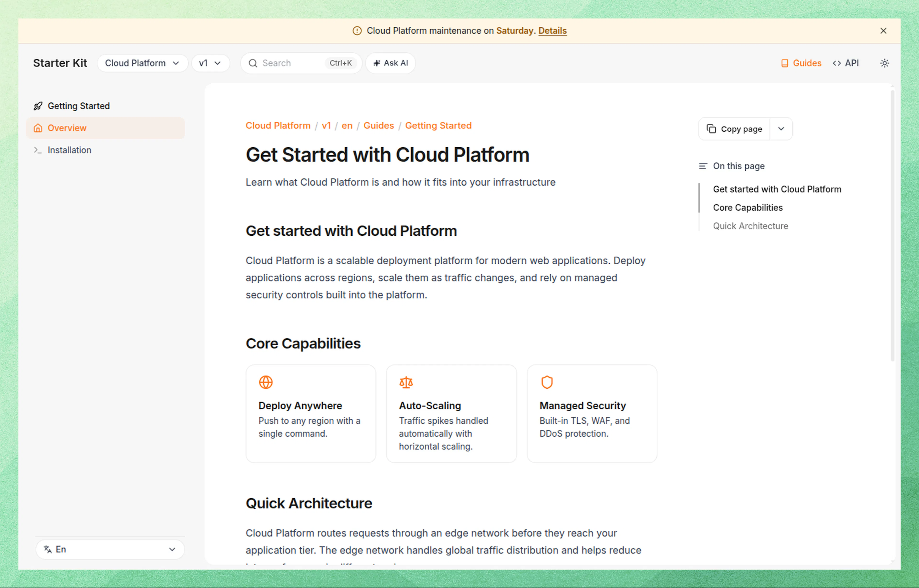The width and height of the screenshot is (919, 588).
Task: Select Overview in the sidebar
Action: point(105,128)
